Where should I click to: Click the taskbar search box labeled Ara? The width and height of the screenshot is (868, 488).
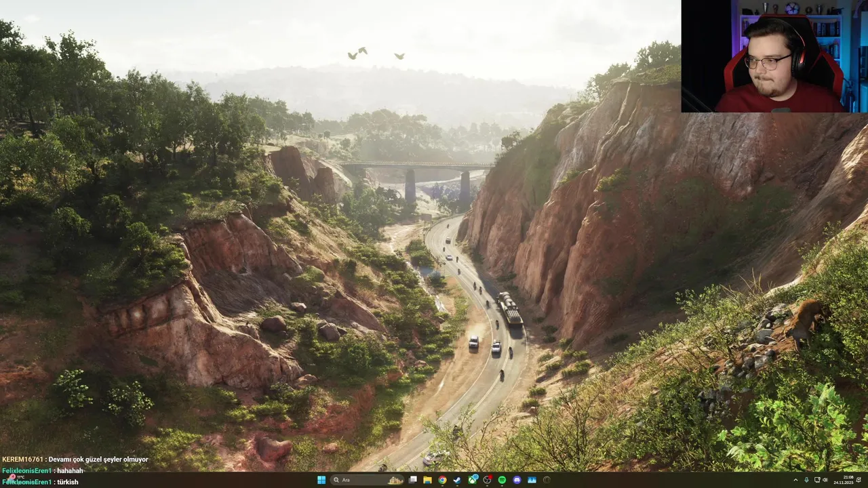(367, 480)
